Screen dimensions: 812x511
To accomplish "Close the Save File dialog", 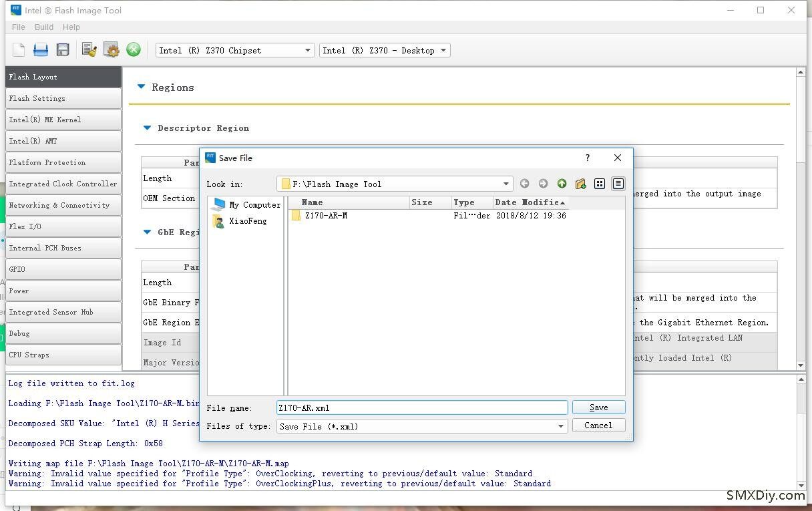I will (x=618, y=158).
